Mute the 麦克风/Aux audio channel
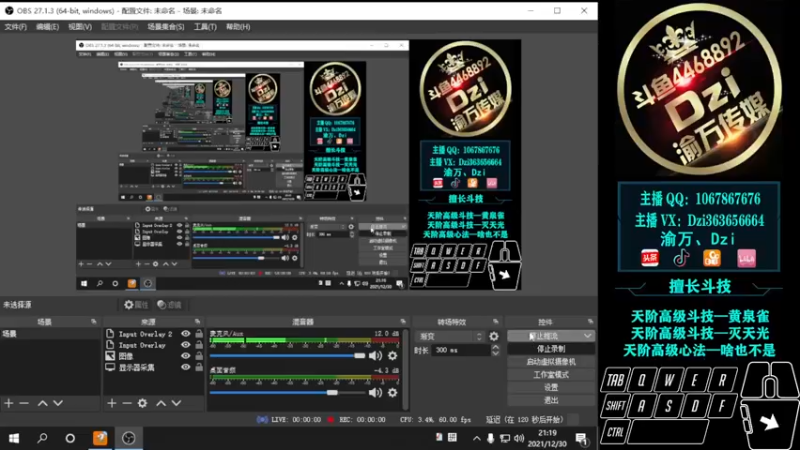Image resolution: width=800 pixels, height=450 pixels. click(376, 356)
